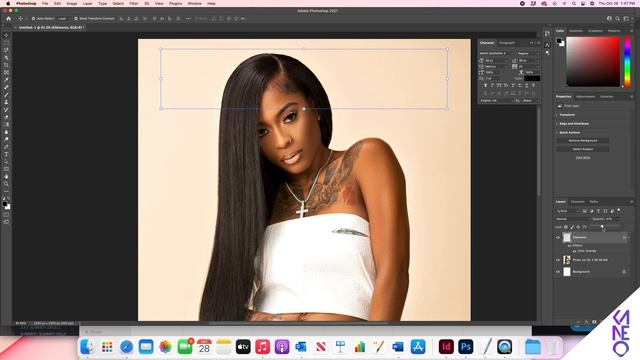Select the Brush tool
The height and width of the screenshot is (360, 640).
coord(6,95)
